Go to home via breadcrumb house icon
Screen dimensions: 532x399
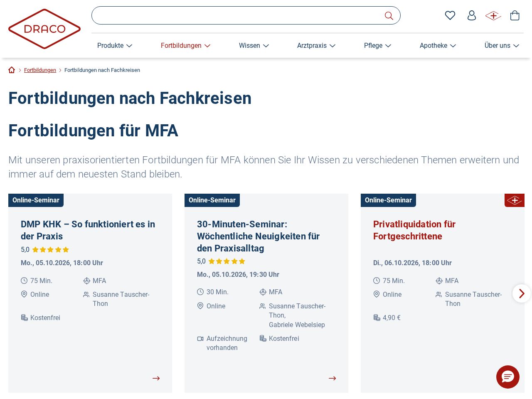[12, 70]
